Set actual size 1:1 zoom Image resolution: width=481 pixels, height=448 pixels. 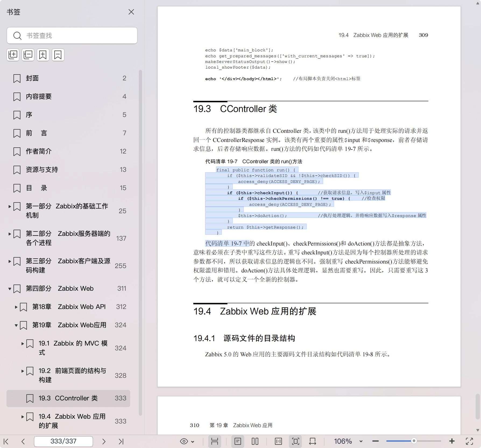(x=278, y=441)
